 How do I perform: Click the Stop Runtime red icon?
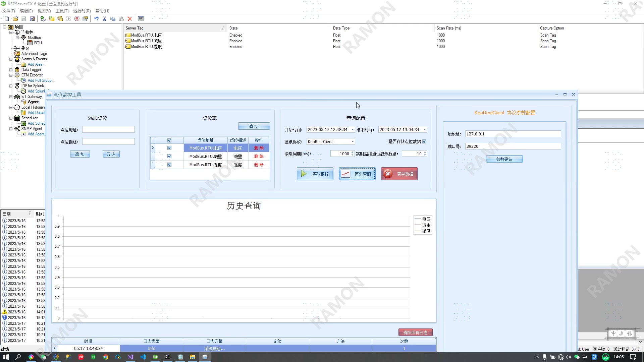[x=77, y=19]
